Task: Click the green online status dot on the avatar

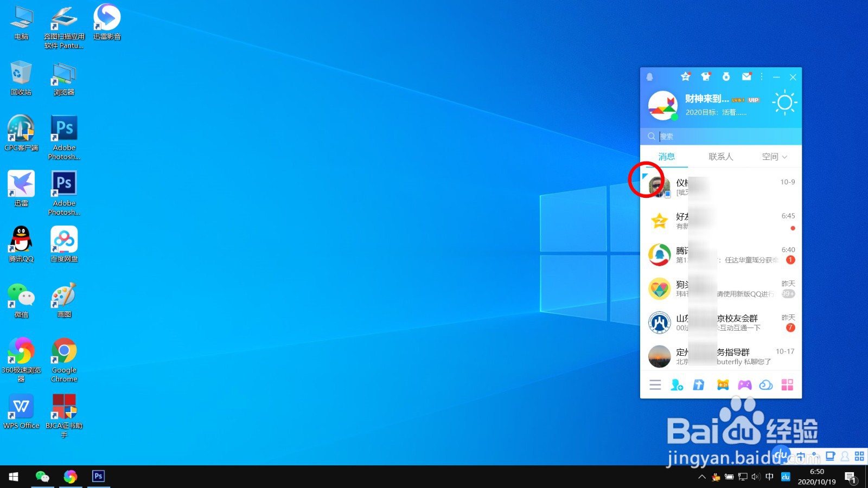Action: [674, 117]
